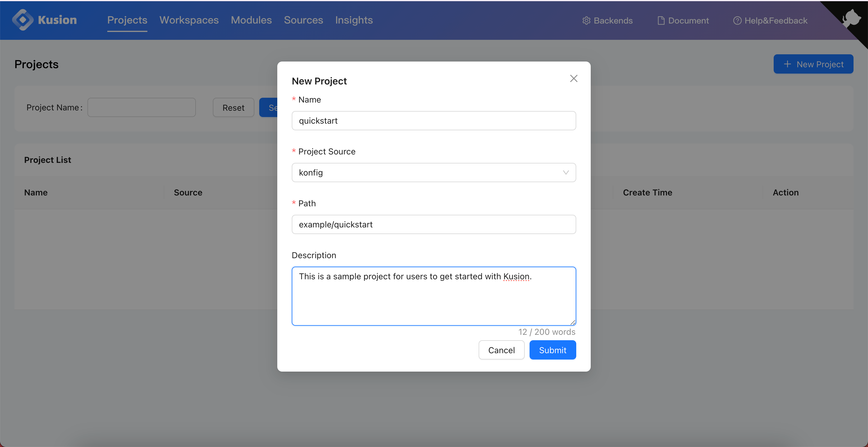
Task: Edit the quickstart name field
Action: [434, 120]
